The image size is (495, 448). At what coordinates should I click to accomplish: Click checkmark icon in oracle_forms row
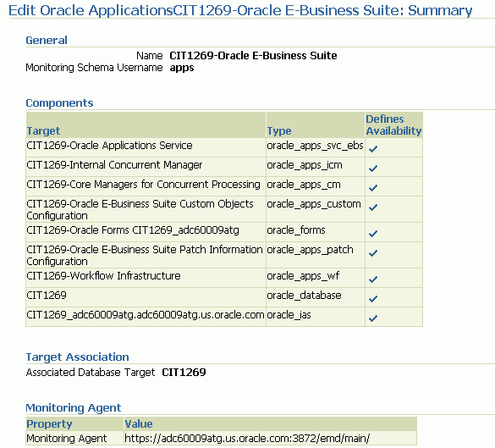tap(373, 234)
